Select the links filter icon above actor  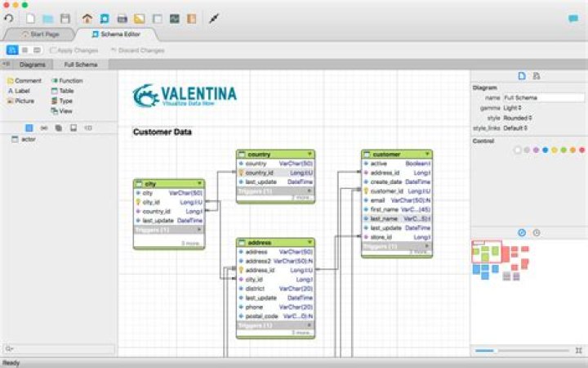44,128
